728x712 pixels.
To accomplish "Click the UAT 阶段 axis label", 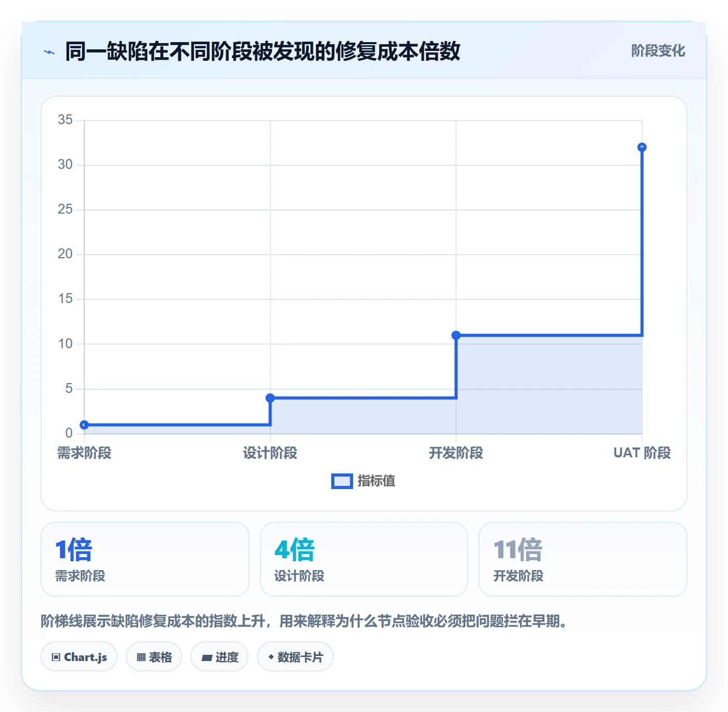I will [642, 453].
